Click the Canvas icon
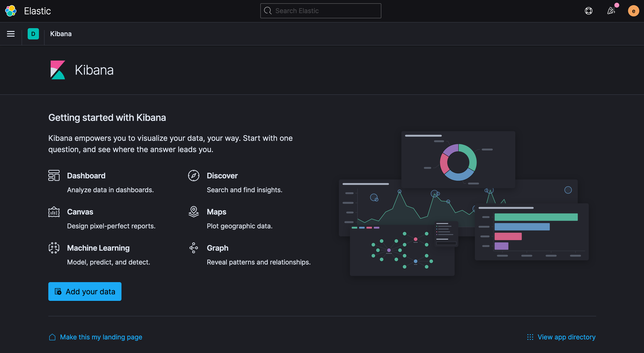 click(54, 212)
